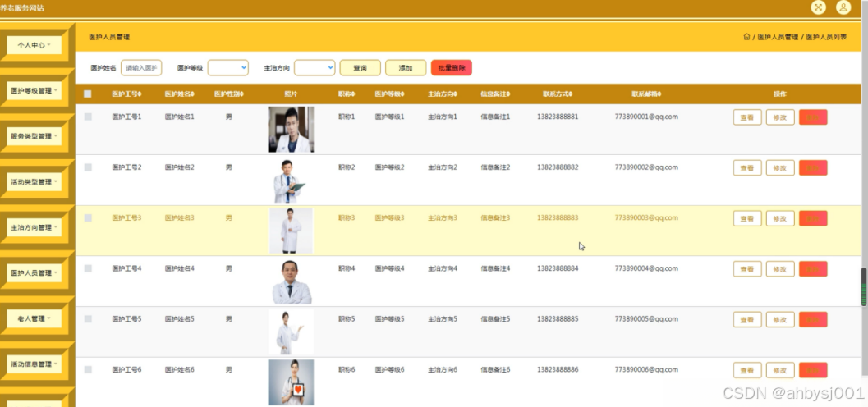The image size is (868, 407).
Task: Click 查看 for 医护工号6 row
Action: (747, 370)
